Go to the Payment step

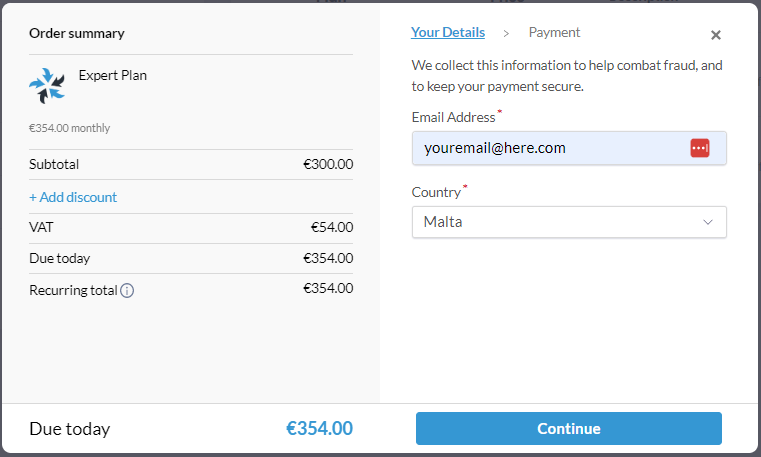[554, 33]
